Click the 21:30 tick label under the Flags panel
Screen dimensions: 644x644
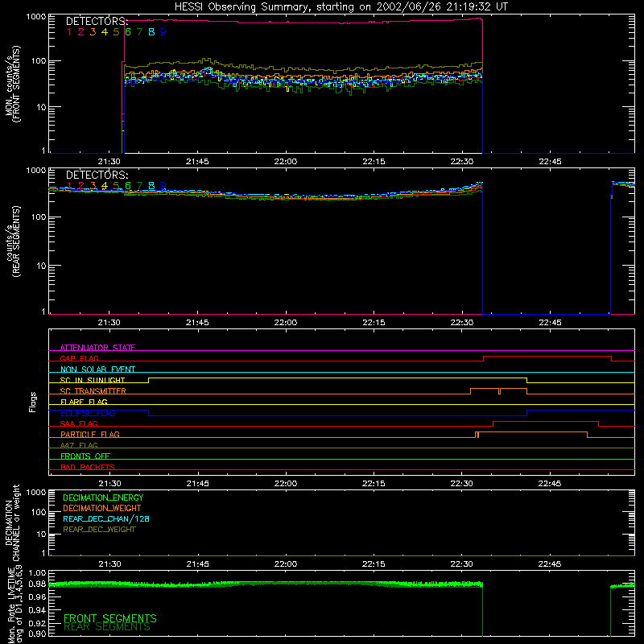(109, 484)
